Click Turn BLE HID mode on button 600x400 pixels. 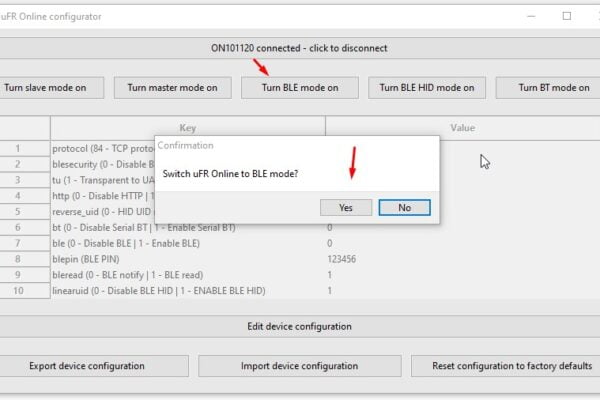(427, 88)
